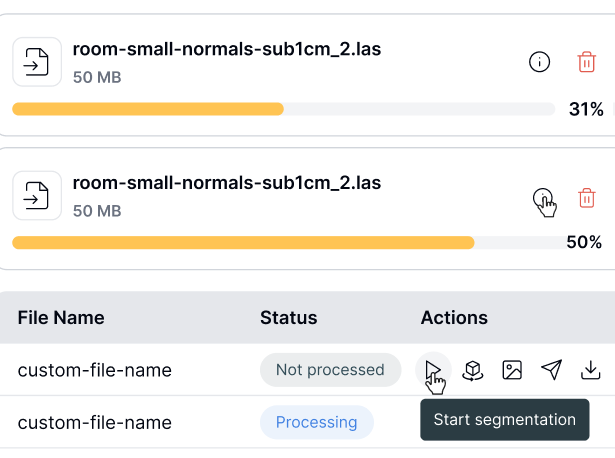
Task: Click the download arrow icon
Action: (x=591, y=370)
